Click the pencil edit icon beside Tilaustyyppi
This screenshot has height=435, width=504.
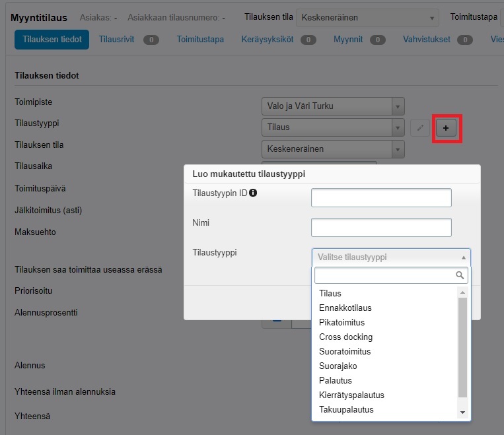point(419,128)
